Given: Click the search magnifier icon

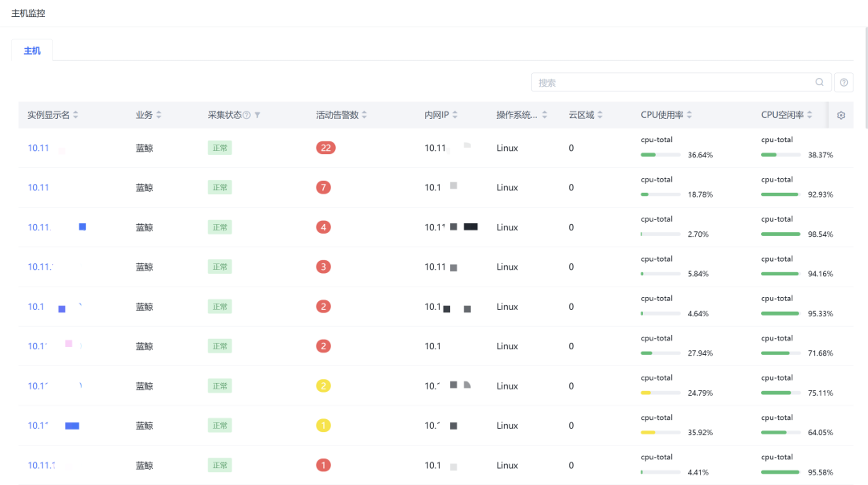Looking at the screenshot, I should point(819,83).
